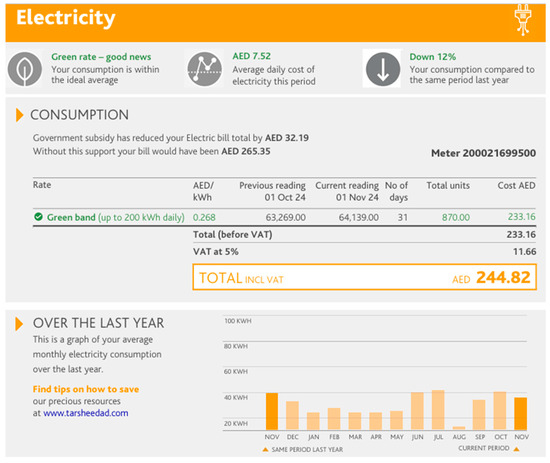Click the JUL bar in consumption chart
This screenshot has width=550, height=463.
[438, 410]
